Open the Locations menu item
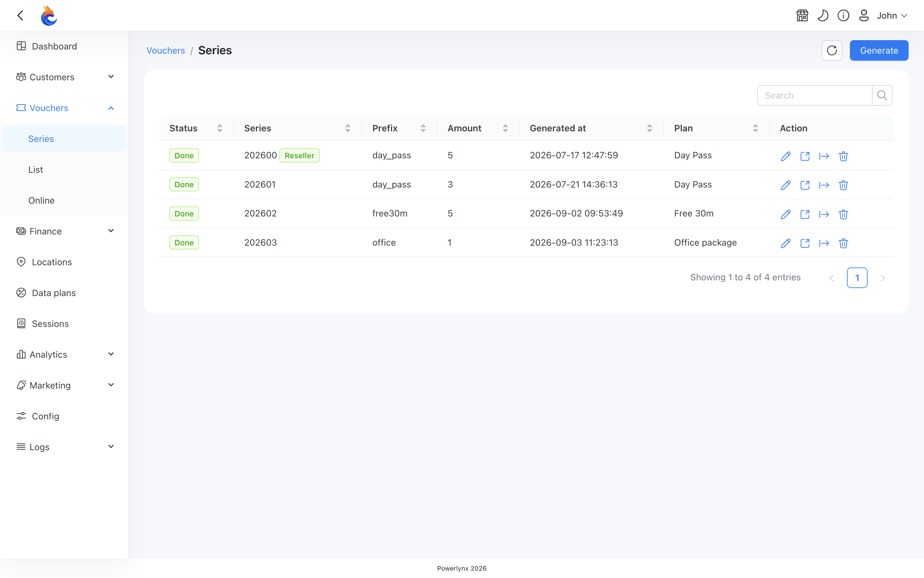Screen dimensions: 924x578 [x=64, y=262]
